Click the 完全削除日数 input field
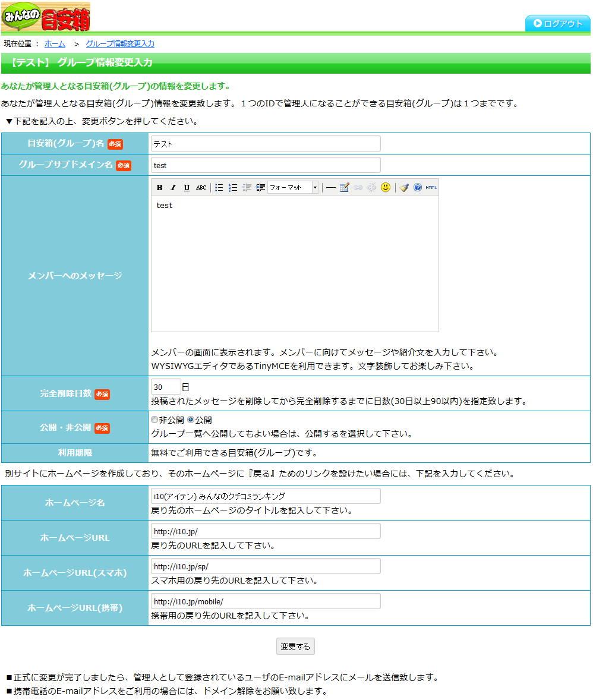This screenshot has width=593, height=700. coord(165,386)
